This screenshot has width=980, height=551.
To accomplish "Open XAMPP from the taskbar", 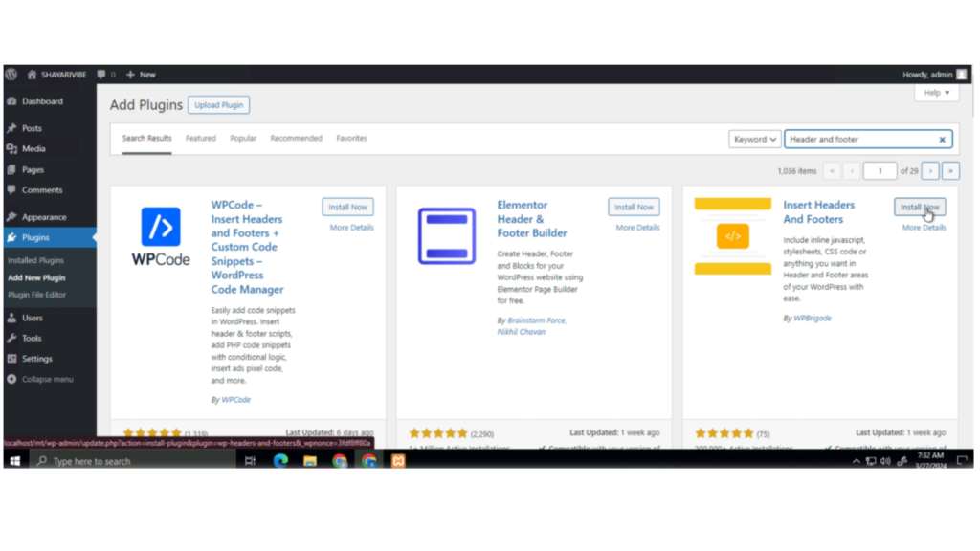I will coord(398,461).
